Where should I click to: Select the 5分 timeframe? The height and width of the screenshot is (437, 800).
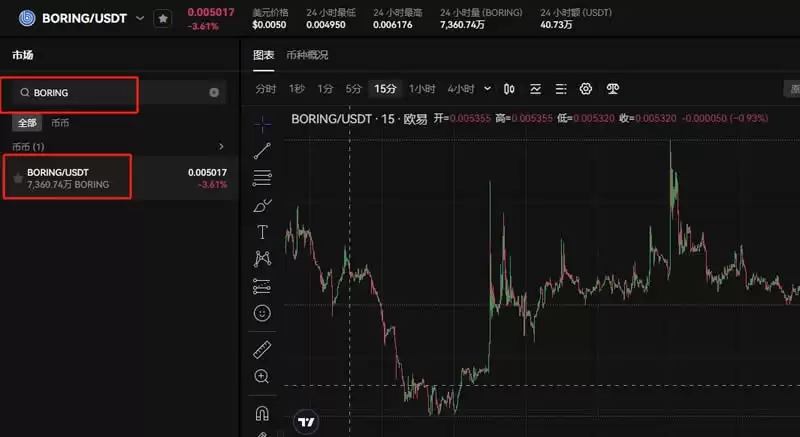[353, 89]
